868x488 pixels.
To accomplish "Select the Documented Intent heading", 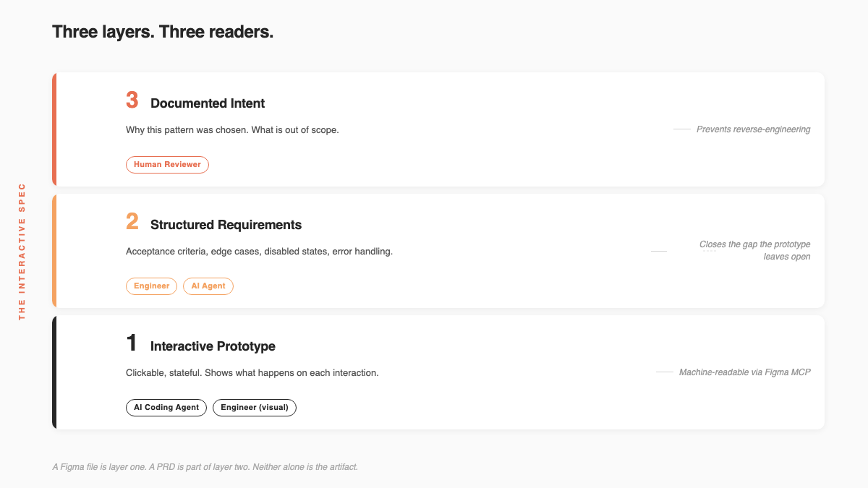I will pyautogui.click(x=208, y=103).
